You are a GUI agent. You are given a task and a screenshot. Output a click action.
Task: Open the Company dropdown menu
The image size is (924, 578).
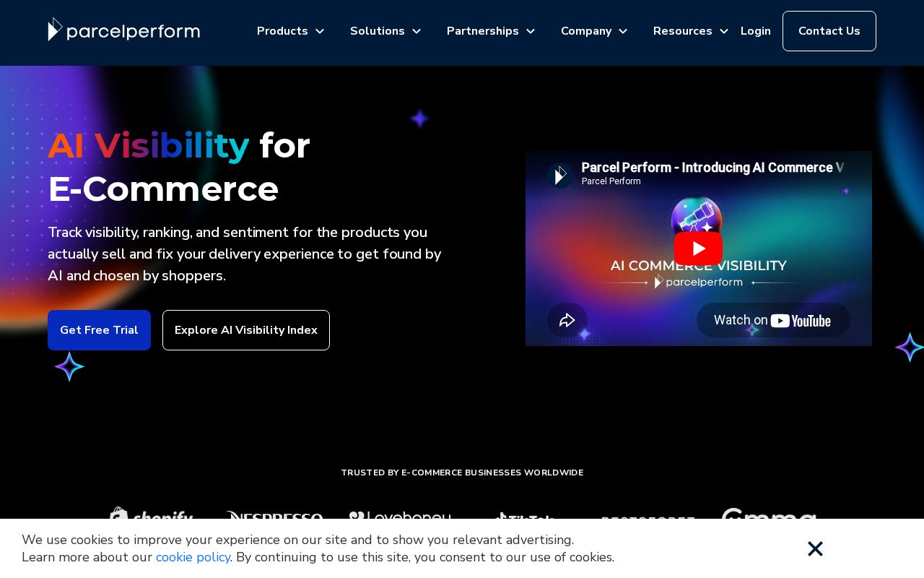point(594,31)
